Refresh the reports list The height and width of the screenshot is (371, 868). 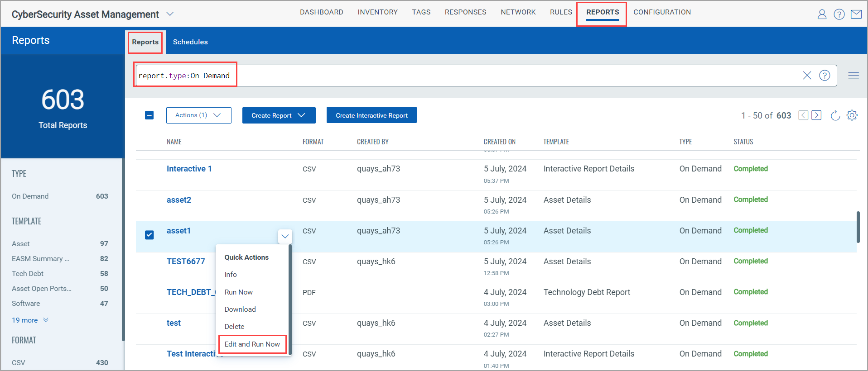(835, 115)
